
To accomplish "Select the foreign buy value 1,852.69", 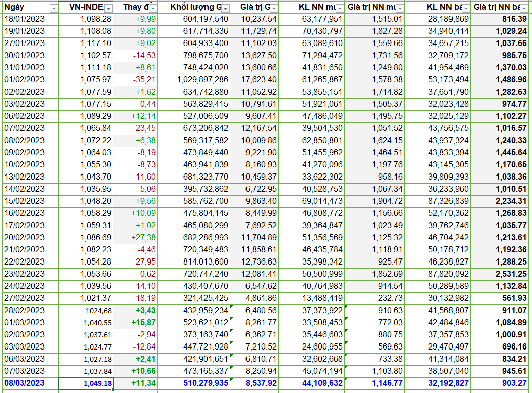I will pyautogui.click(x=375, y=274).
